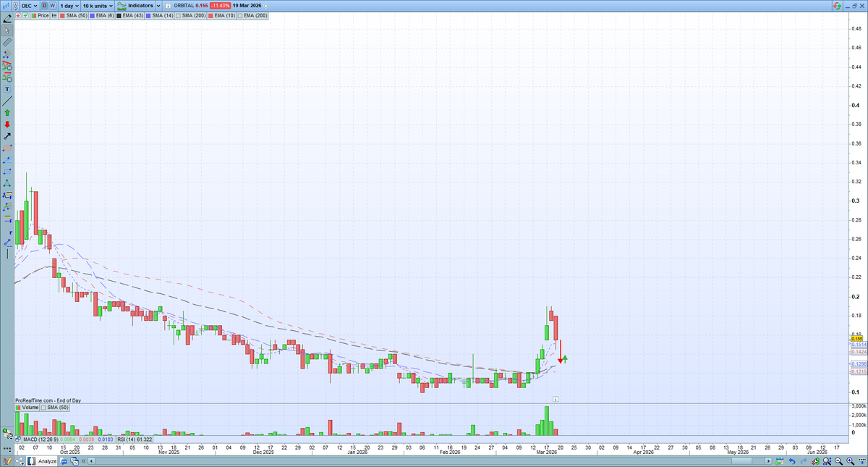The width and height of the screenshot is (868, 467).
Task: Click the -11.43% change badge
Action: click(220, 6)
